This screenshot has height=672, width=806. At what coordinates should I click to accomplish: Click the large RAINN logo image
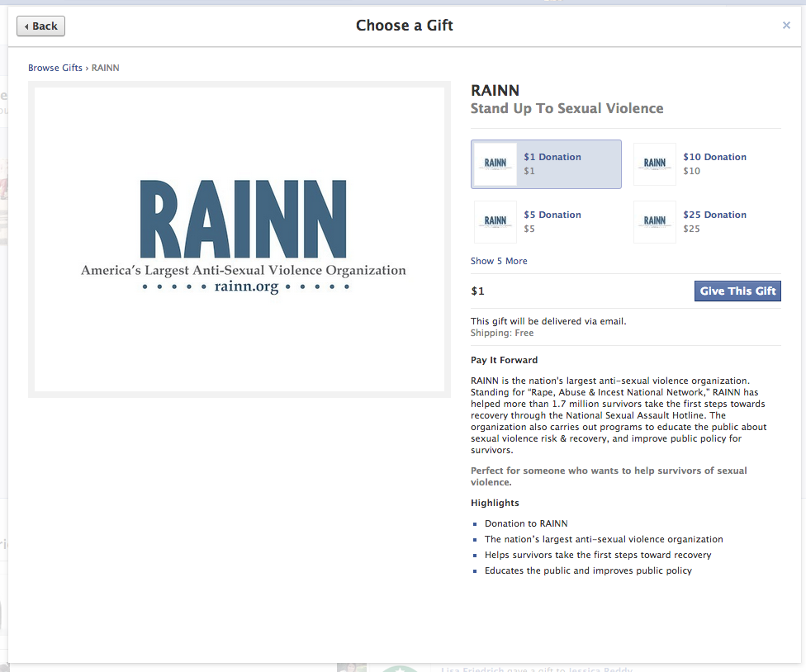tap(239, 239)
